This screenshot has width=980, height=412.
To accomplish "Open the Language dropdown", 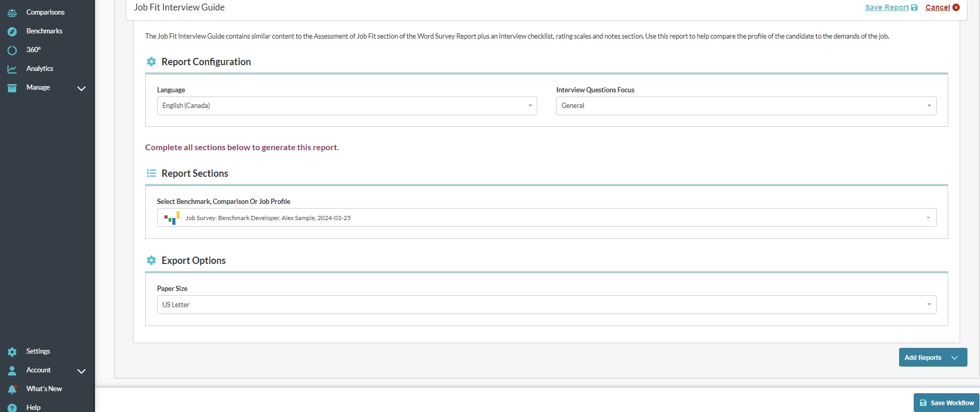I will point(347,106).
